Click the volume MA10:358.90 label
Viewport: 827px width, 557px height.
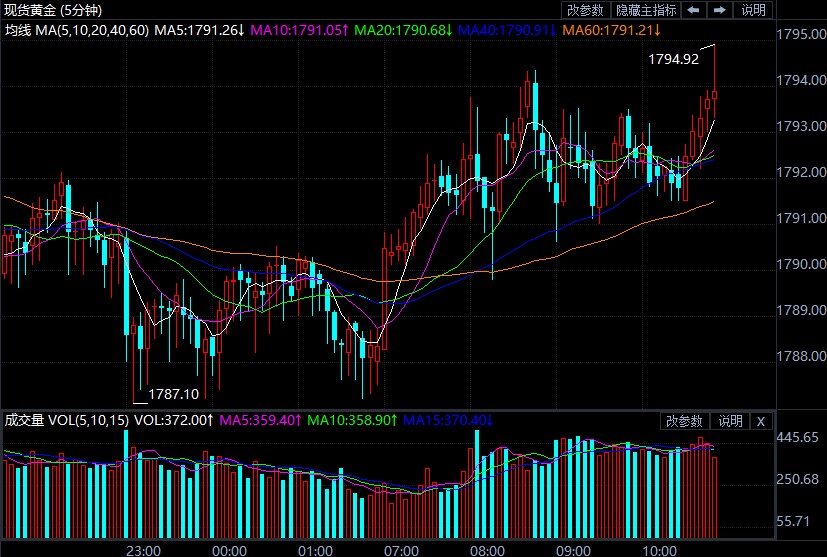pos(352,420)
